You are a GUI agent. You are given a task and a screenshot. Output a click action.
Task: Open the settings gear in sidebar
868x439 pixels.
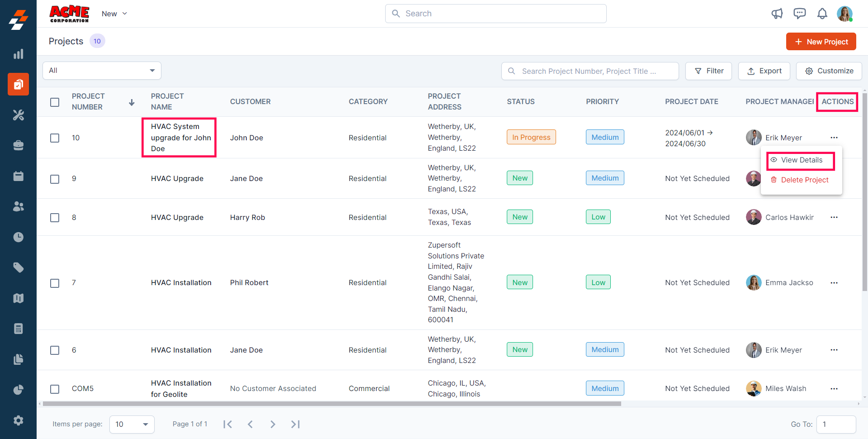18,420
